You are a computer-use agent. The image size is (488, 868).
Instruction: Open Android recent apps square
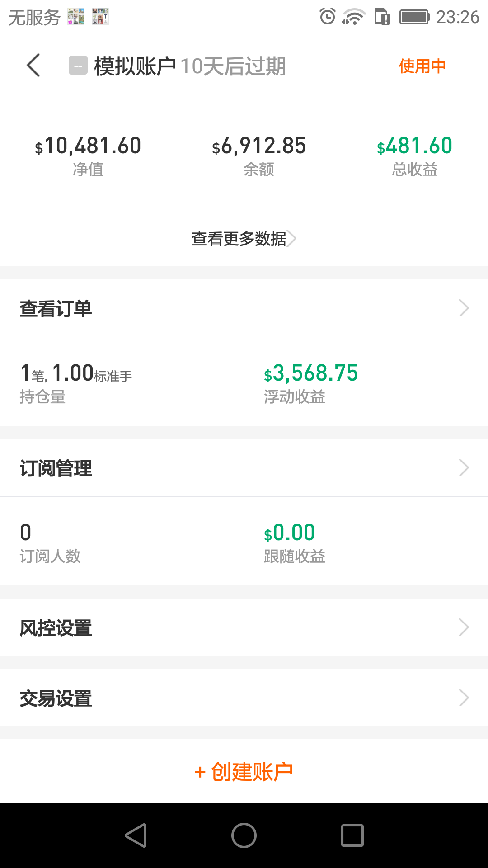point(352,835)
